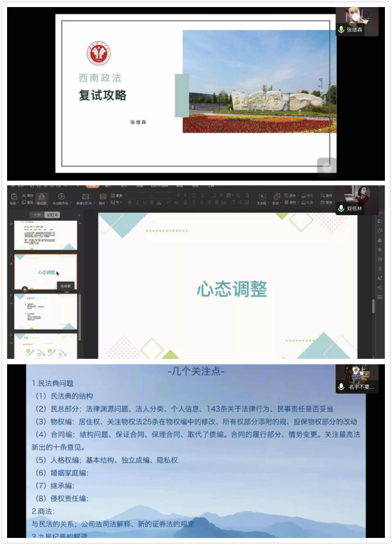
Task: Click the play icon on selected slide thumbnail
Action: [x=25, y=289]
